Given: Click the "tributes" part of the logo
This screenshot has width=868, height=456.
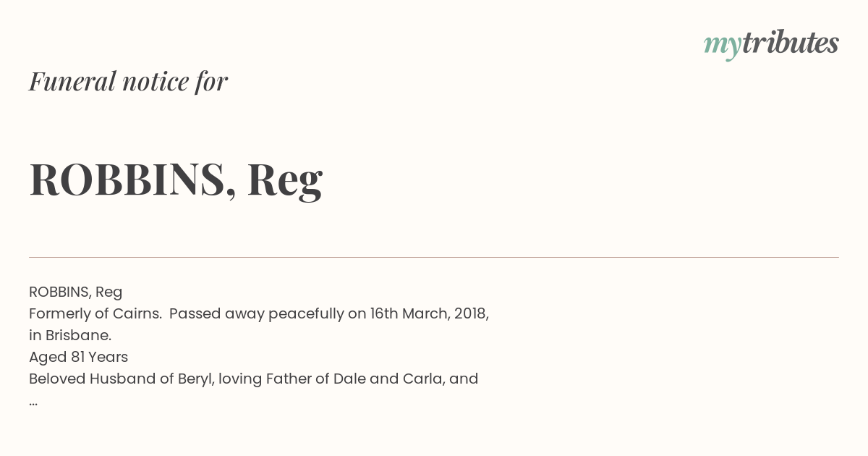Looking at the screenshot, I should coord(791,43).
